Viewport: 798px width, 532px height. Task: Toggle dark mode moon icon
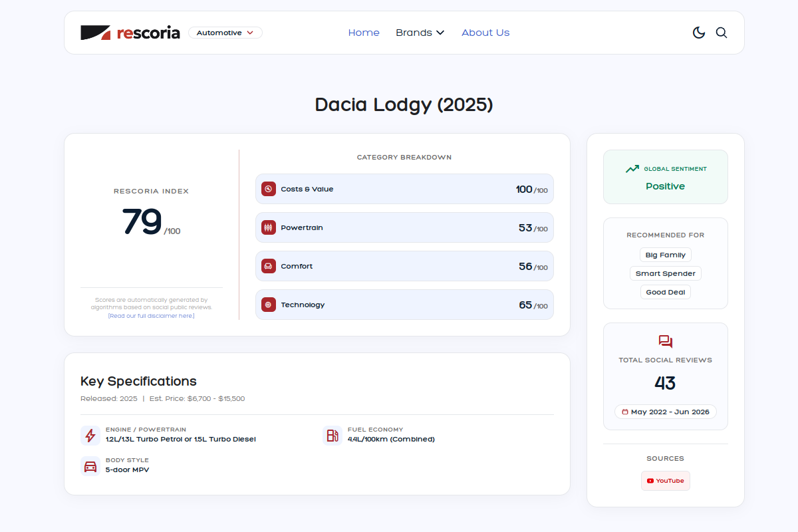point(699,33)
